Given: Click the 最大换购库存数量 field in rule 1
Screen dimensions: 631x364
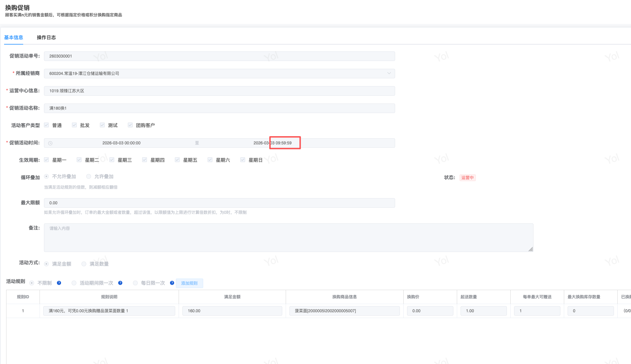Looking at the screenshot, I should point(591,311).
